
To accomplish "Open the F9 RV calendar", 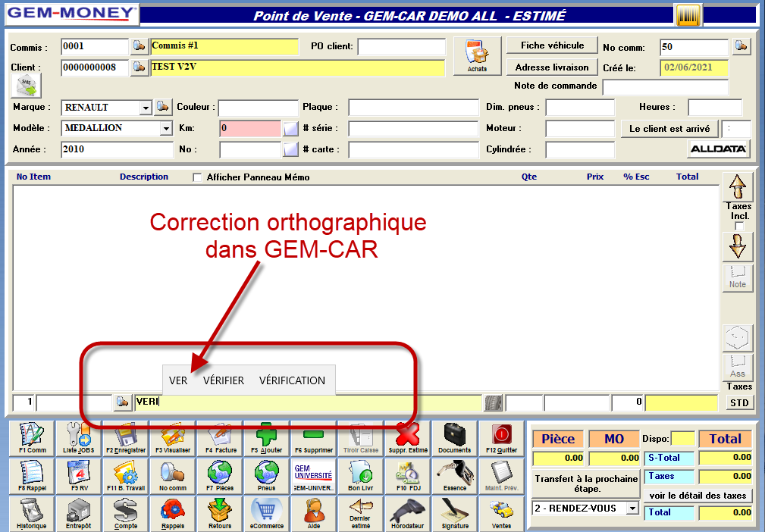I will click(x=79, y=476).
